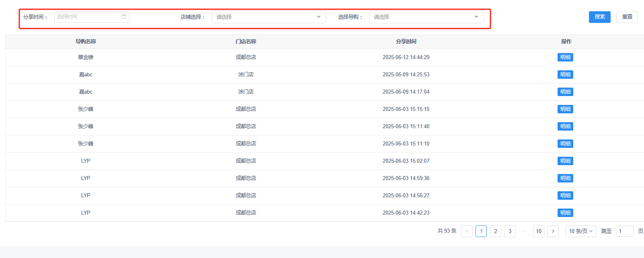This screenshot has height=258, width=644.
Task: Open the 店铺选择 dropdown
Action: 268,17
